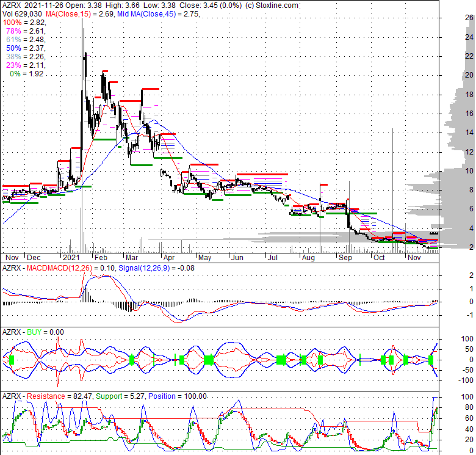Click the Support = 5.27 legend
476x455 pixels.
tap(120, 396)
